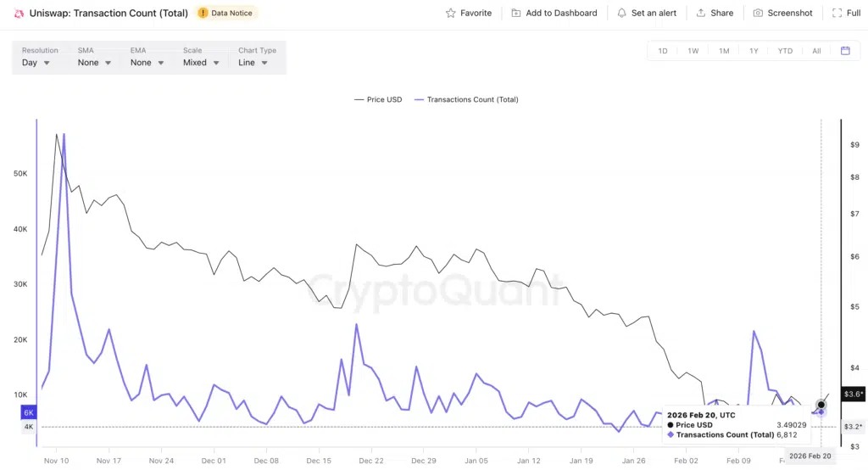This screenshot has height=470, width=868.
Task: Toggle Price USD series in legend
Action: 378,100
